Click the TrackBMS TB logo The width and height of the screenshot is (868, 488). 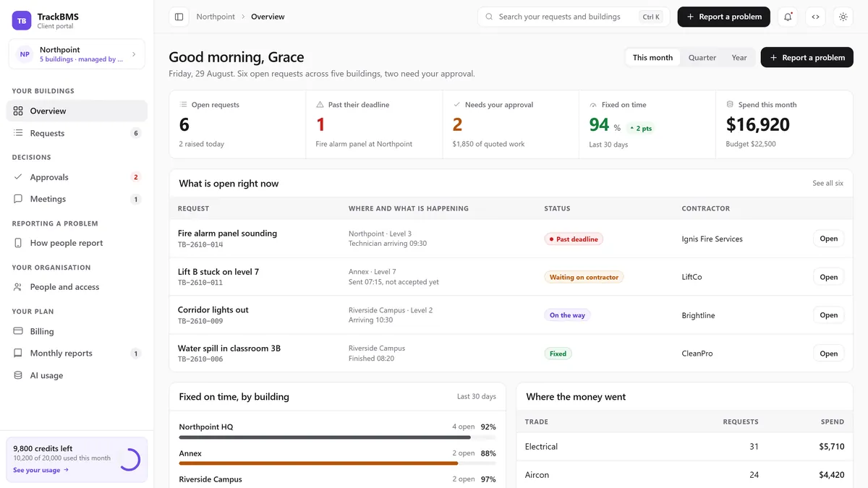click(x=22, y=20)
